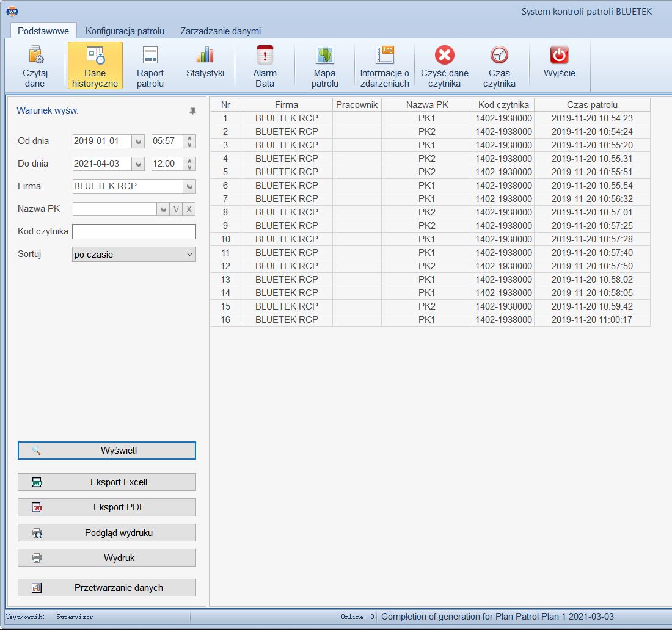Click the application logo icon in title bar
Viewport: 672px width, 630px height.
click(x=12, y=12)
